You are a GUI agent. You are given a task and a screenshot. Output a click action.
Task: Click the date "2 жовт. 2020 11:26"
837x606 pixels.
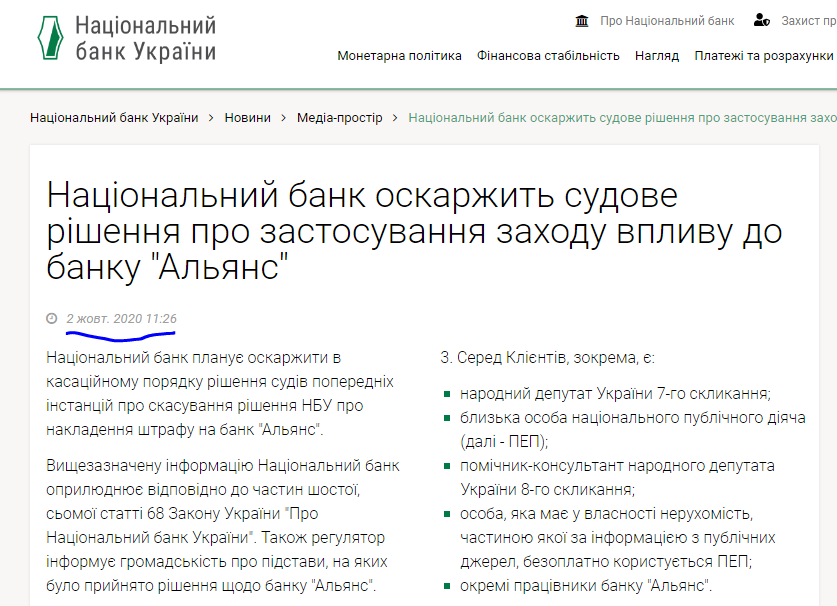pos(121,319)
